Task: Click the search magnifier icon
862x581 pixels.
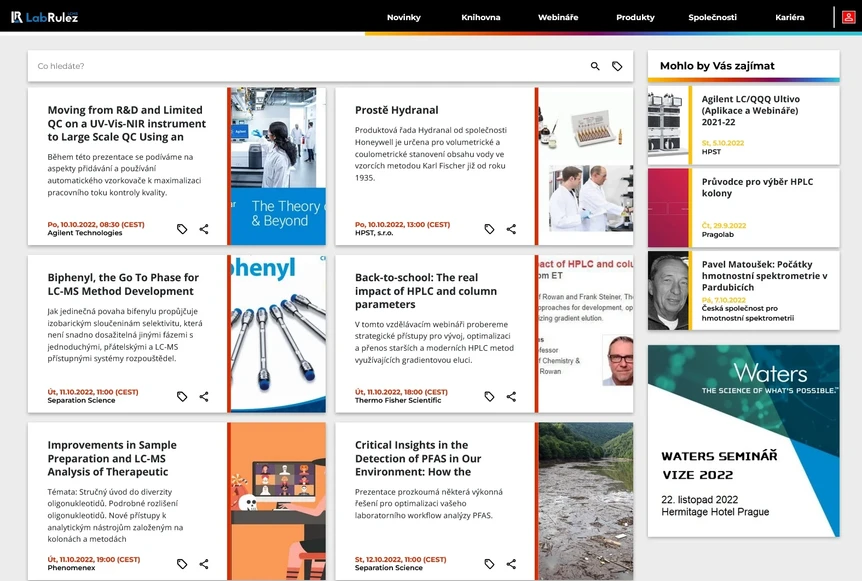Action: coord(595,66)
